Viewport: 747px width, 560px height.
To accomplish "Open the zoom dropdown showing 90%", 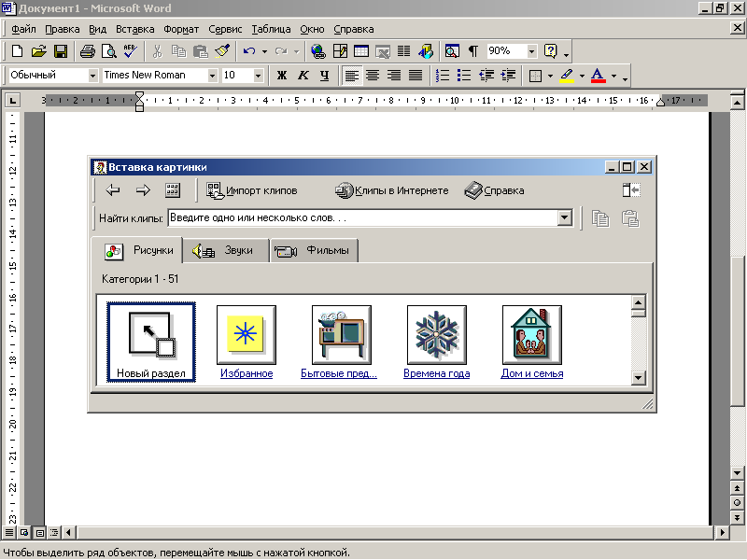I will 532,51.
